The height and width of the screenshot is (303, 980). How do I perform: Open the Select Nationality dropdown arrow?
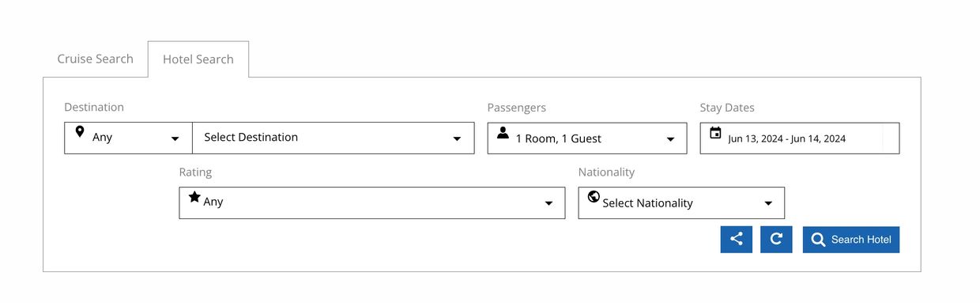pyautogui.click(x=767, y=203)
